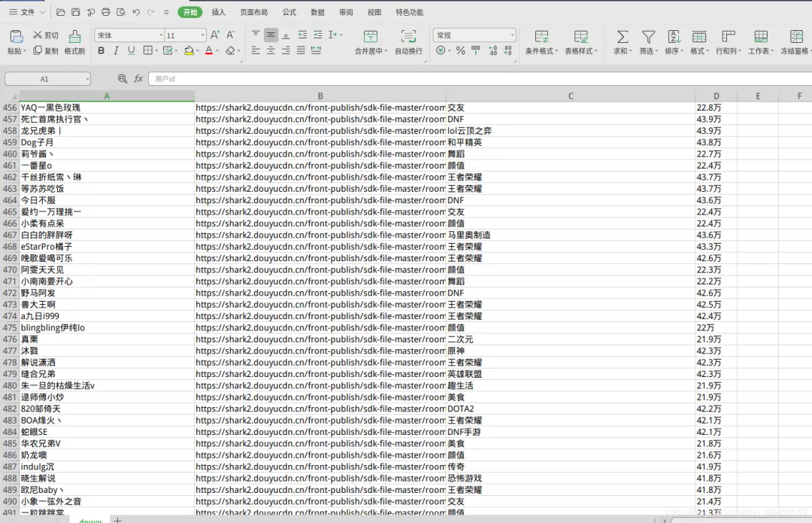Viewport: 812px width, 523px height.
Task: Click the Conditional Formatting (条件格式) icon
Action: coord(541,37)
